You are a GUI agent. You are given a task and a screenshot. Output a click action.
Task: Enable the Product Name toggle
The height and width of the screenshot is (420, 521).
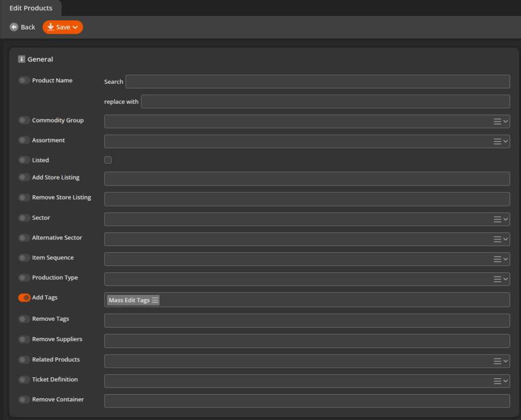[x=24, y=80]
